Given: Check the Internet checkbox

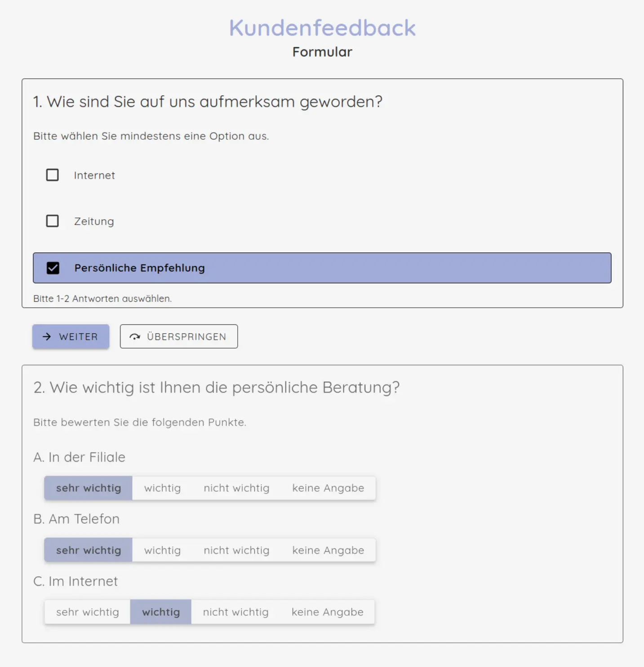Looking at the screenshot, I should click(53, 175).
